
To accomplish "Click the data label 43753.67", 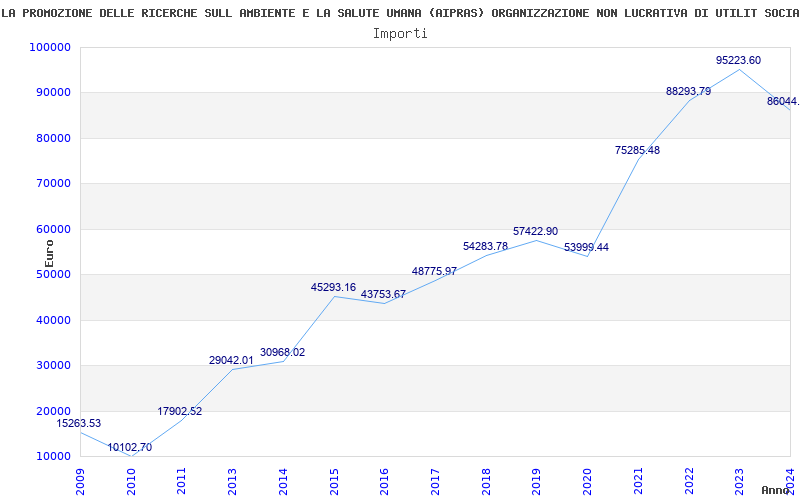I will click(384, 294).
